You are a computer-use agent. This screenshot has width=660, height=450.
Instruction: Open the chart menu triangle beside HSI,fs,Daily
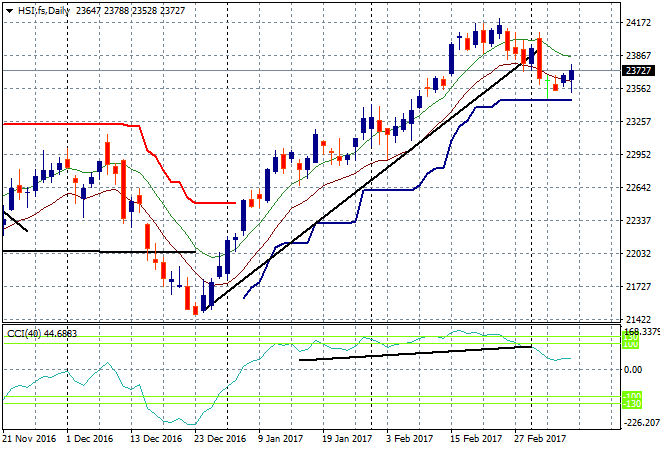pyautogui.click(x=10, y=11)
